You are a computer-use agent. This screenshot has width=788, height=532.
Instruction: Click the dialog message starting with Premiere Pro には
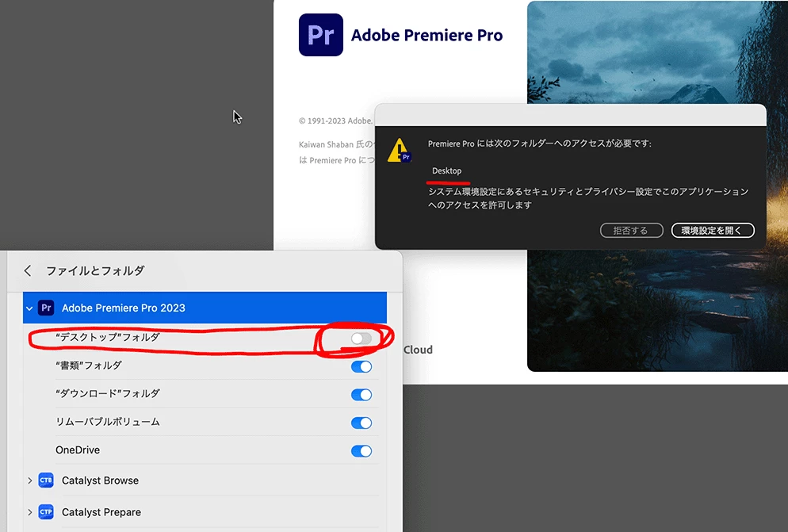click(539, 144)
